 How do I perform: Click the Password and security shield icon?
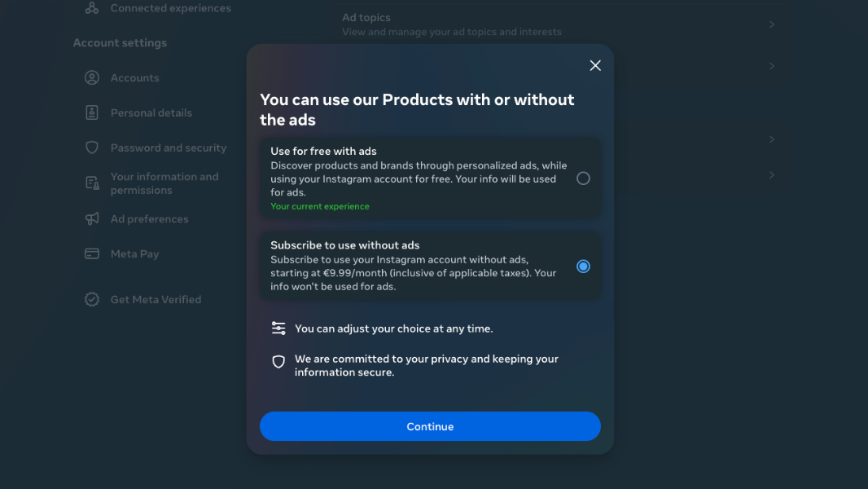click(92, 148)
